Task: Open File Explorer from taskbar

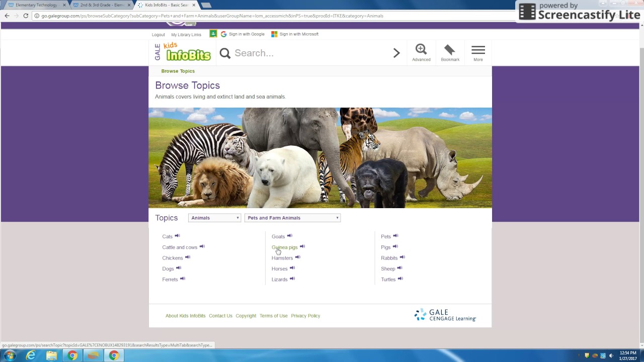Action: [51, 355]
